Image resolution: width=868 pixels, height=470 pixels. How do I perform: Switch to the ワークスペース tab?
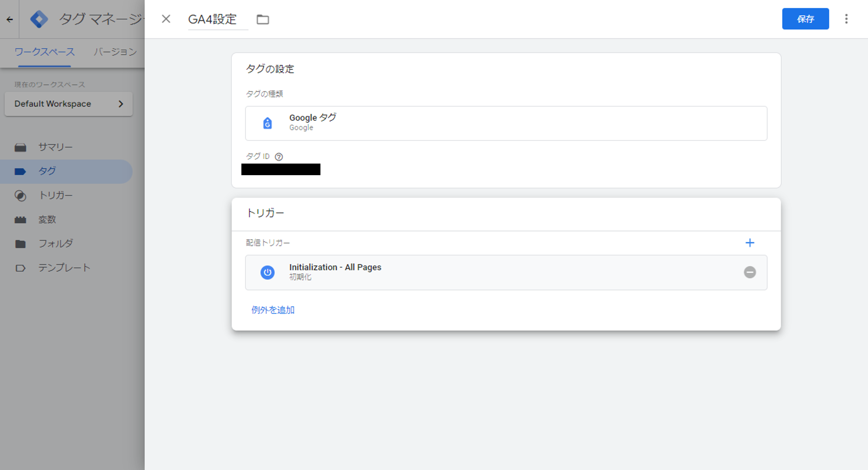(45, 52)
